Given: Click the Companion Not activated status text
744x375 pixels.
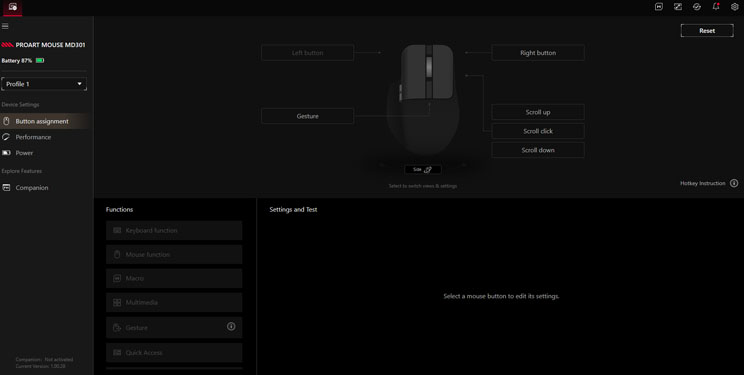Looking at the screenshot, I should tap(44, 359).
